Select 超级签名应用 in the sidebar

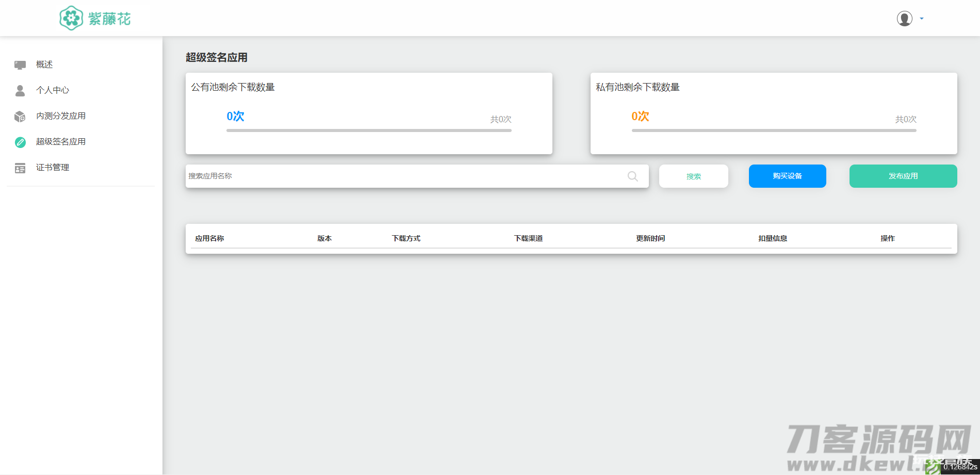click(61, 142)
